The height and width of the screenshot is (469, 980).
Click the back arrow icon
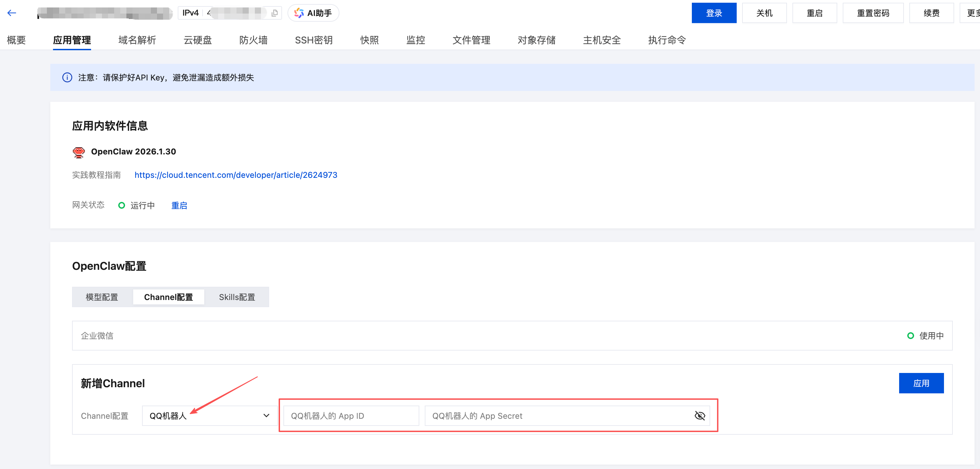[x=12, y=13]
